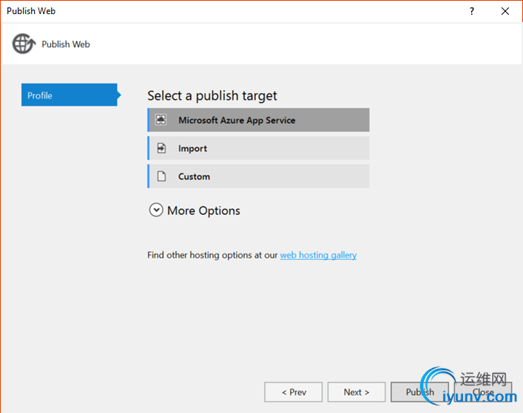Viewport: 523px width, 413px height.
Task: Expand More Options chevron circle
Action: (156, 210)
